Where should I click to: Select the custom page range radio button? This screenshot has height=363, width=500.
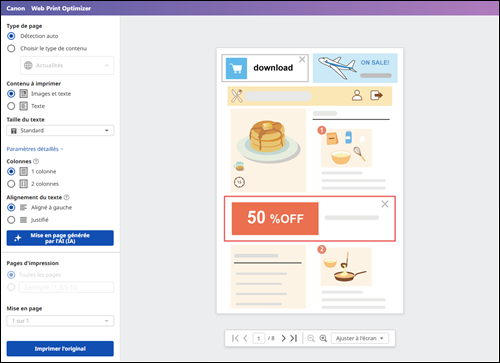(x=11, y=287)
